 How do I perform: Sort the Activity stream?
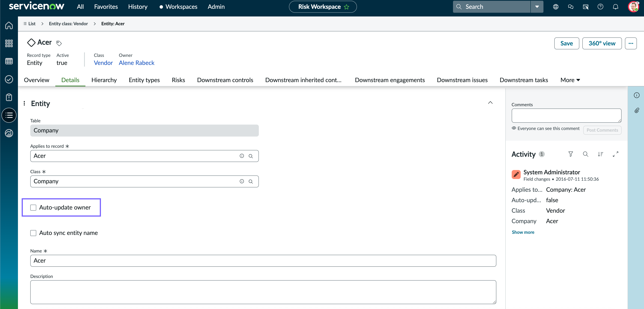(600, 154)
